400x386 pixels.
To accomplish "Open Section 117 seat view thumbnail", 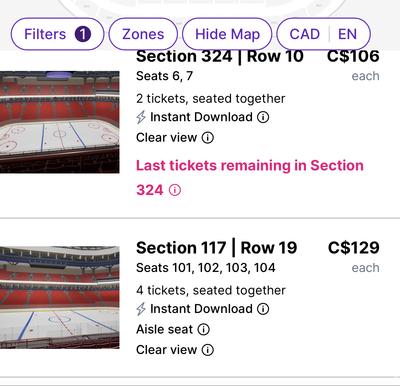I will click(x=59, y=297).
